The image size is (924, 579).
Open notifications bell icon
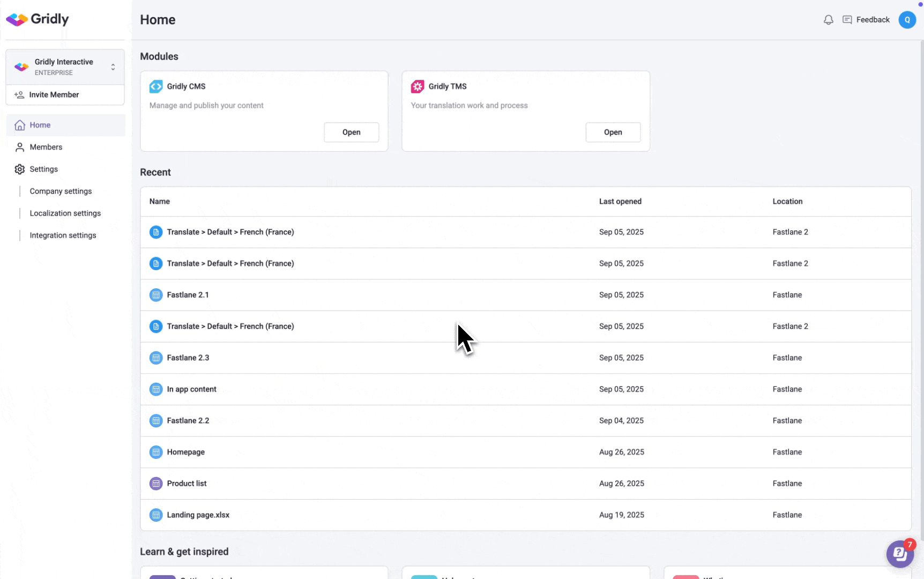pyautogui.click(x=828, y=20)
